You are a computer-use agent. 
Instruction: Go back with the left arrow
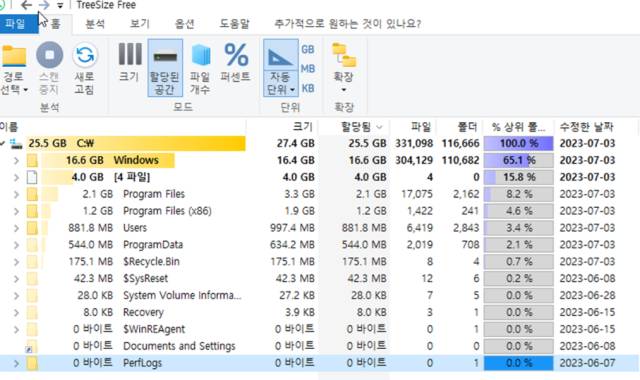click(x=26, y=5)
